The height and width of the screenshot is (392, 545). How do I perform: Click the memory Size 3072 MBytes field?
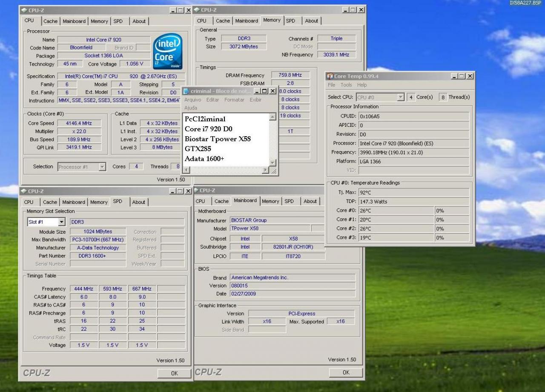pyautogui.click(x=244, y=46)
